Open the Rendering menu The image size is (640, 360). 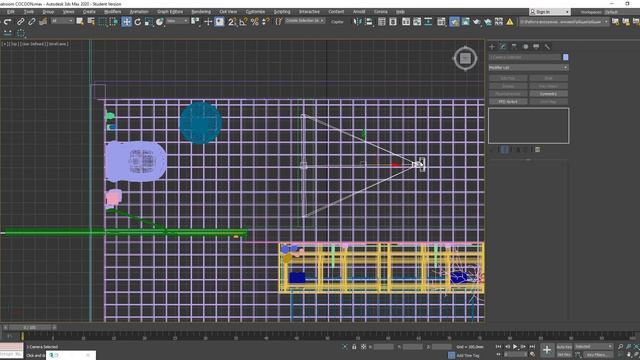point(201,12)
